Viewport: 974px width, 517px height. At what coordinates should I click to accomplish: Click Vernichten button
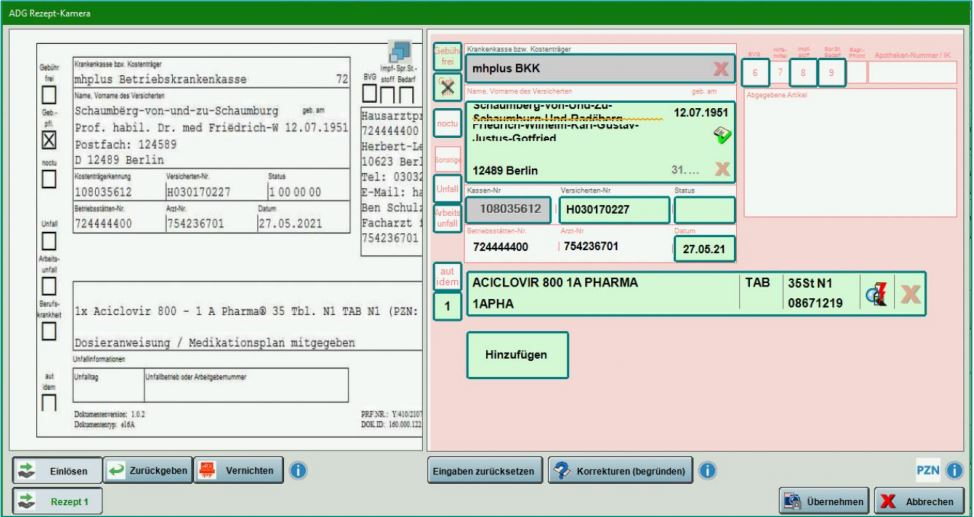239,470
